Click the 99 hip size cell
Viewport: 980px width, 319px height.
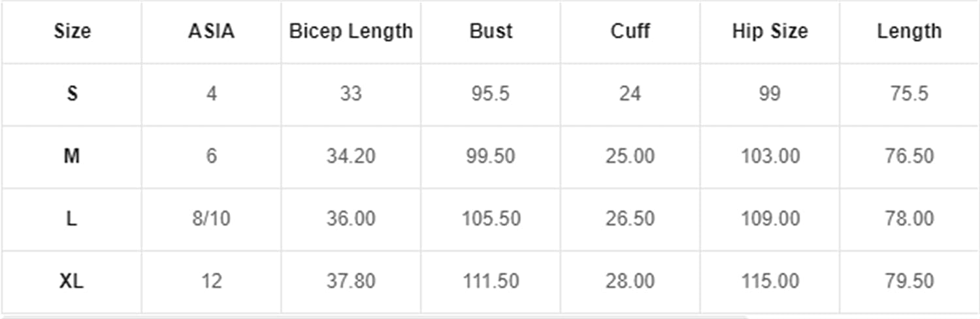pos(770,94)
